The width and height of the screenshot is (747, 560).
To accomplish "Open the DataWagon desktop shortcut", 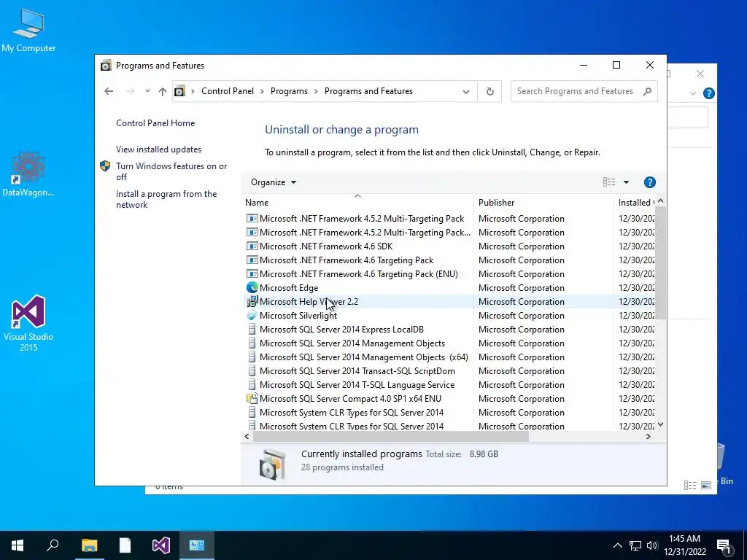I will point(28,174).
